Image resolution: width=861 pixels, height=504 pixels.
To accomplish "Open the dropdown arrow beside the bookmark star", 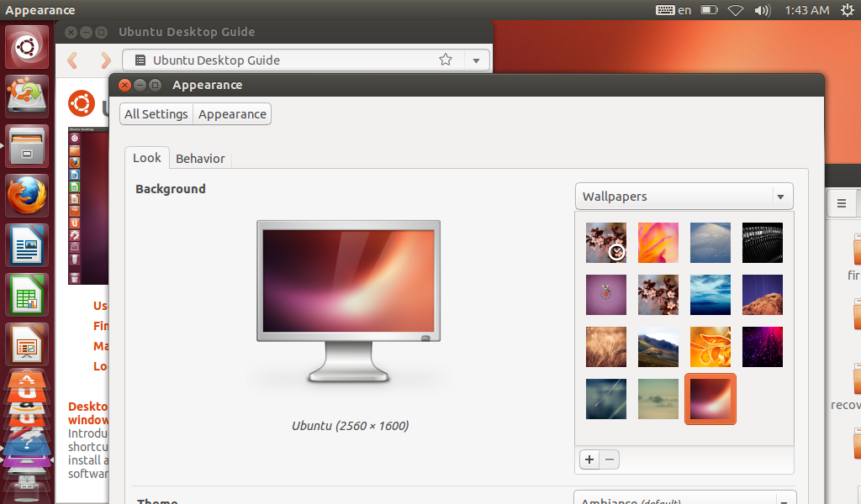I will pyautogui.click(x=476, y=60).
